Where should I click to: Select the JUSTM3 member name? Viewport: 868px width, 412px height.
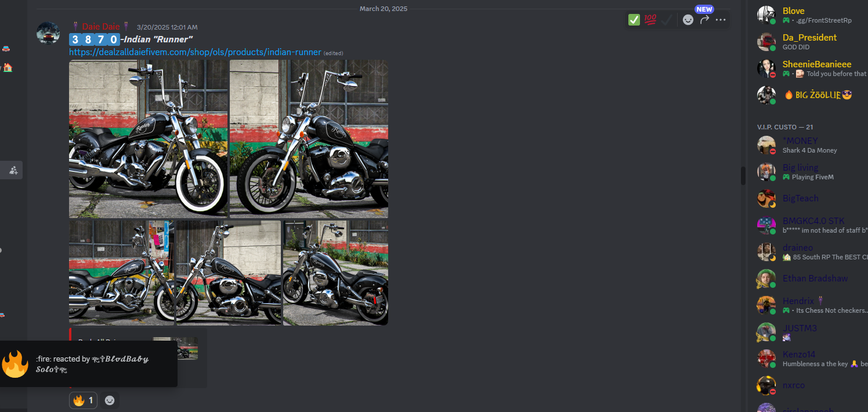coord(800,328)
